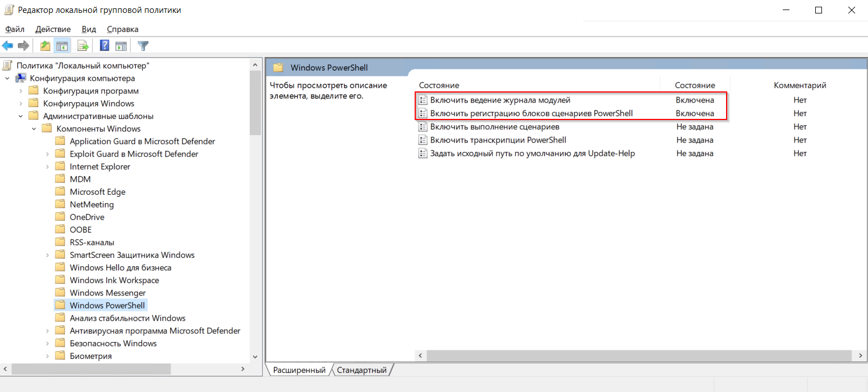Toggle the Show/Hide action pane icon

pos(121,46)
